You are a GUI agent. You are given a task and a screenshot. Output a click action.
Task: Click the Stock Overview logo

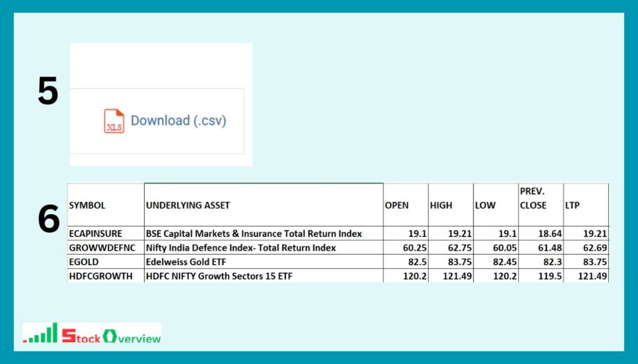(90, 331)
